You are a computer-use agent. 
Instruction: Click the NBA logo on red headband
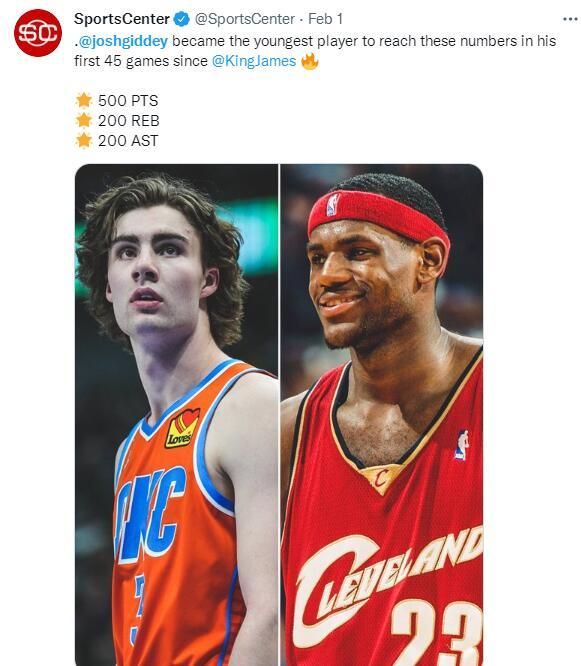click(333, 204)
